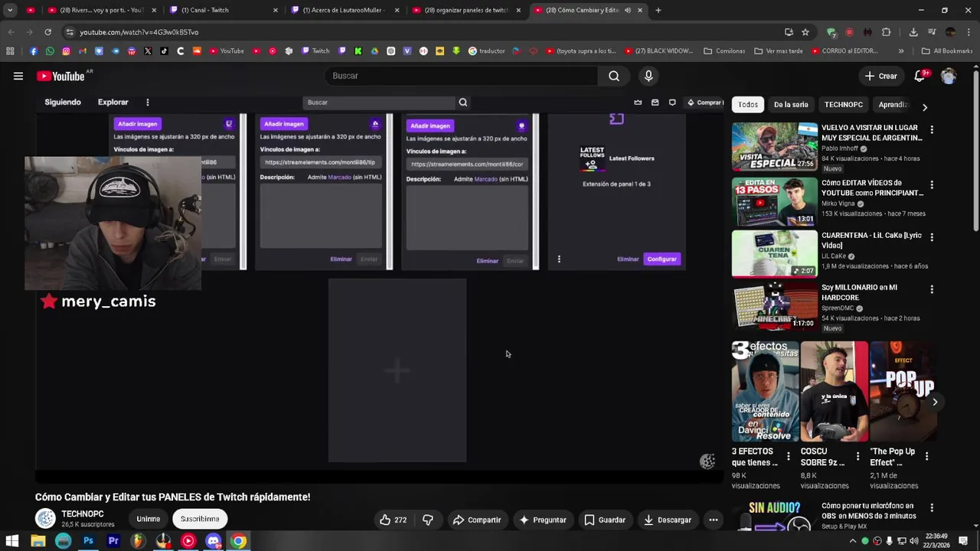The height and width of the screenshot is (551, 980).
Task: Click the Compartir share button
Action: (x=476, y=520)
